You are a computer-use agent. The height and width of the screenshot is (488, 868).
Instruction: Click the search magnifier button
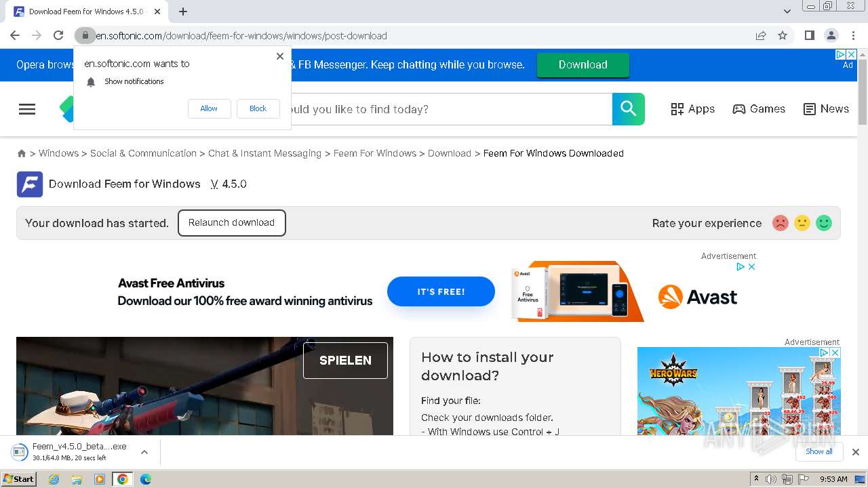click(x=629, y=109)
